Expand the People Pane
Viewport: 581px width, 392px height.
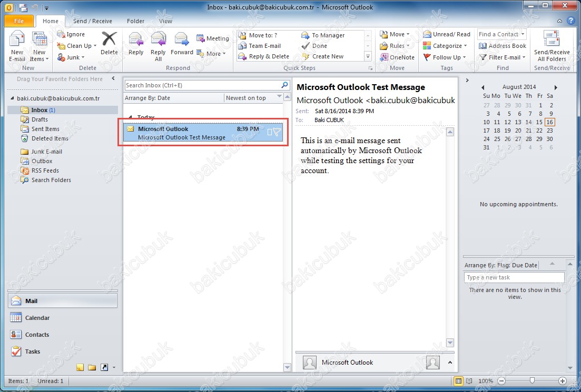tap(450, 363)
